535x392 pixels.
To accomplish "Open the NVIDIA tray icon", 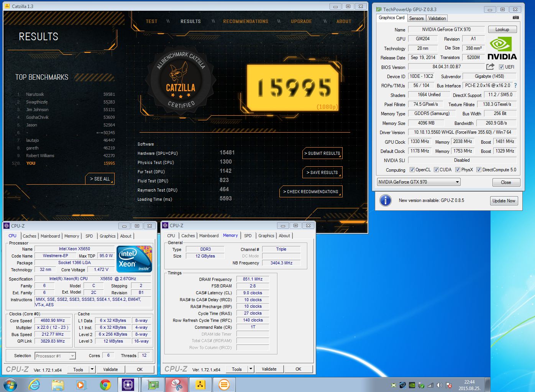I will [x=412, y=385].
